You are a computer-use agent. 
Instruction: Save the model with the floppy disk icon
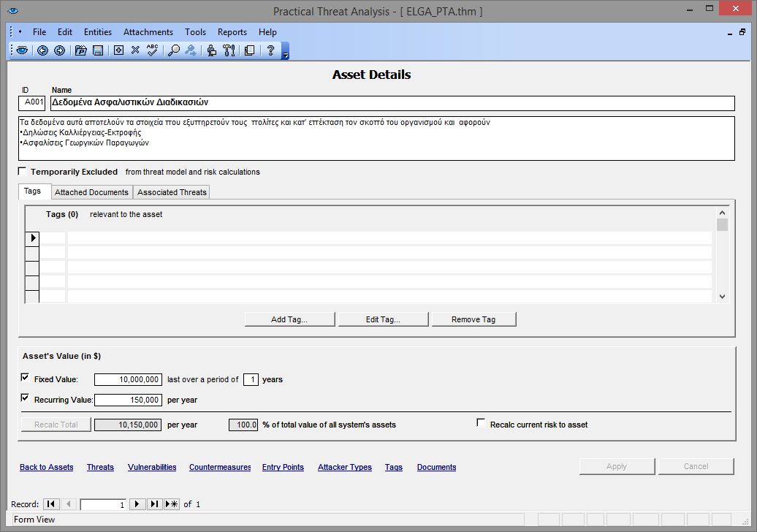tap(98, 50)
